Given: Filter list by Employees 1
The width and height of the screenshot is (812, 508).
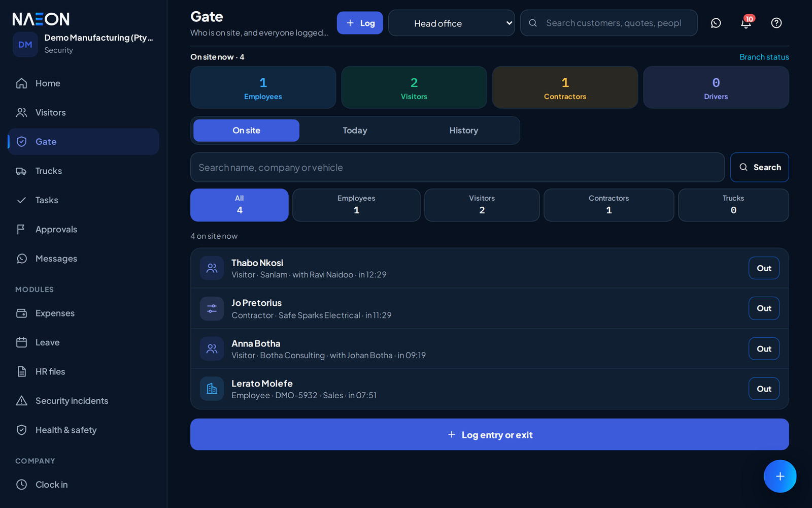Looking at the screenshot, I should coord(356,205).
